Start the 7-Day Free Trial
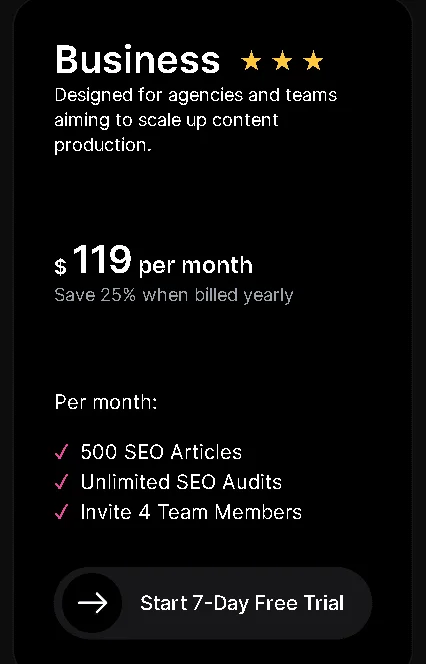The image size is (426, 664). pyautogui.click(x=213, y=603)
